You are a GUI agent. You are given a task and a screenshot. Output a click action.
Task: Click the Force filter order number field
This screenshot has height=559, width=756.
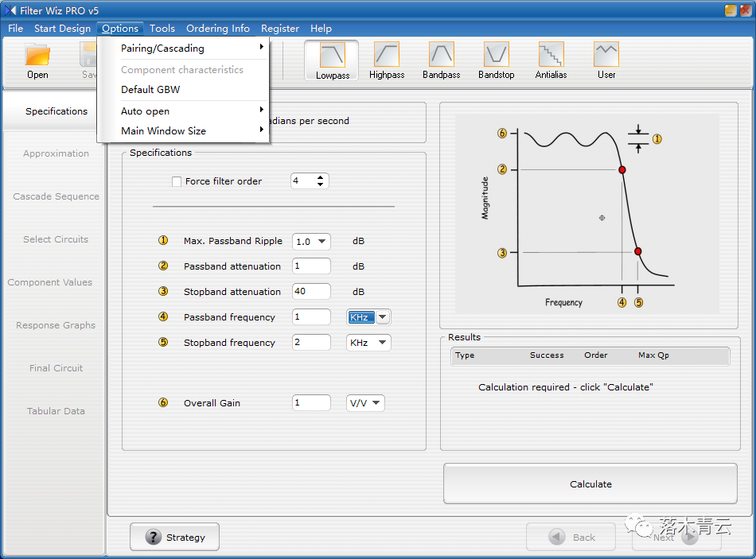coord(302,181)
